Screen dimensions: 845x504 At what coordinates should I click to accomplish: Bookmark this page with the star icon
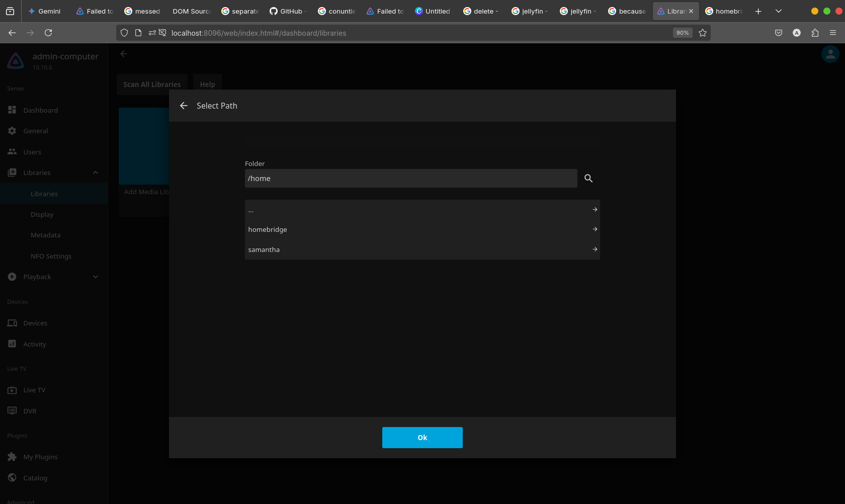(x=703, y=33)
